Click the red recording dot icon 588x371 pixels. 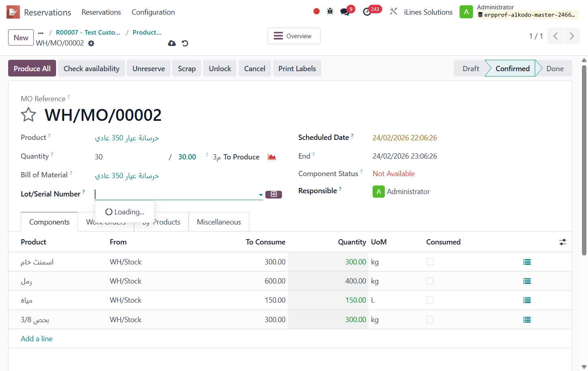[317, 11]
